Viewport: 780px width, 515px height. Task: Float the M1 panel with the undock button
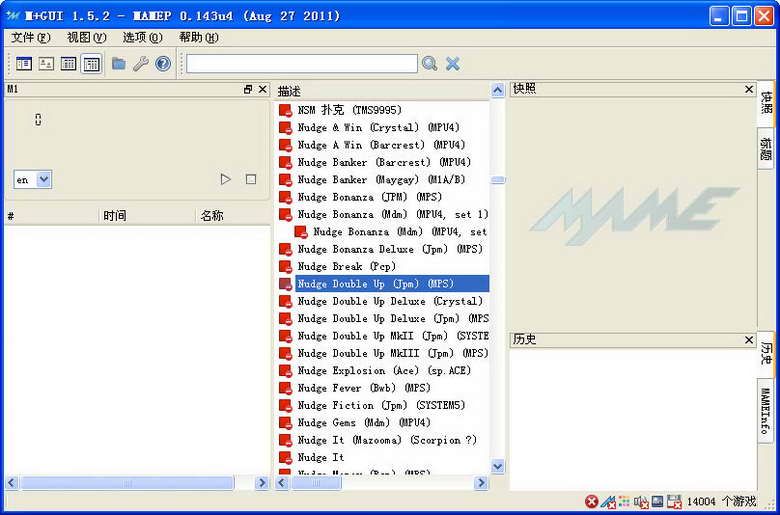pyautogui.click(x=248, y=90)
